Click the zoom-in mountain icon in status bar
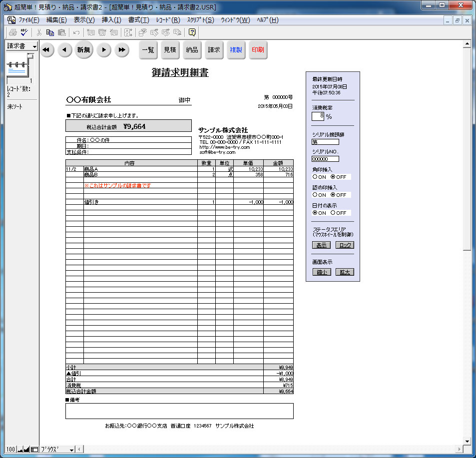Image resolution: width=476 pixels, height=458 pixels. pyautogui.click(x=26, y=450)
